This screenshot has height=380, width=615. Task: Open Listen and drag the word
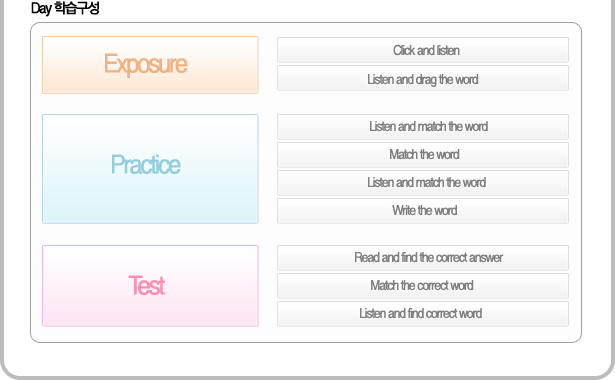click(423, 78)
